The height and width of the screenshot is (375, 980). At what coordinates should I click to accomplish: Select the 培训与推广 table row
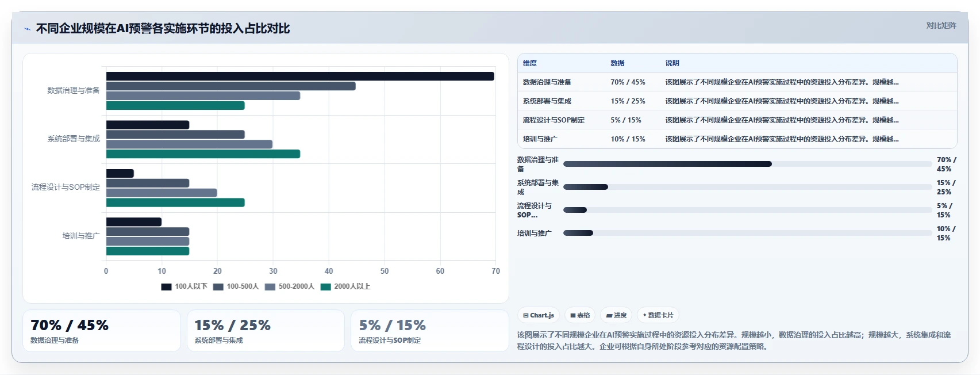[x=737, y=139]
